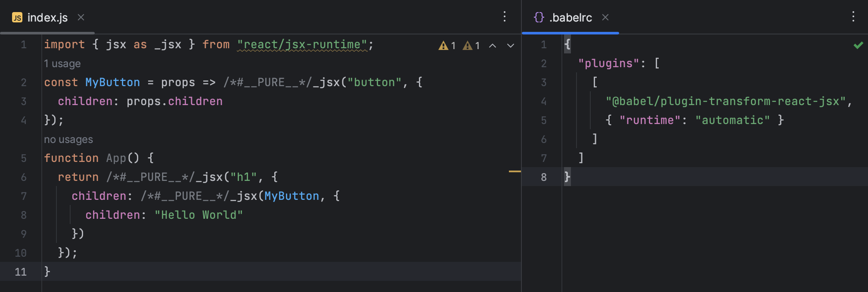The image size is (868, 292).
Task: Click the first yellow warning indicator
Action: pyautogui.click(x=447, y=45)
